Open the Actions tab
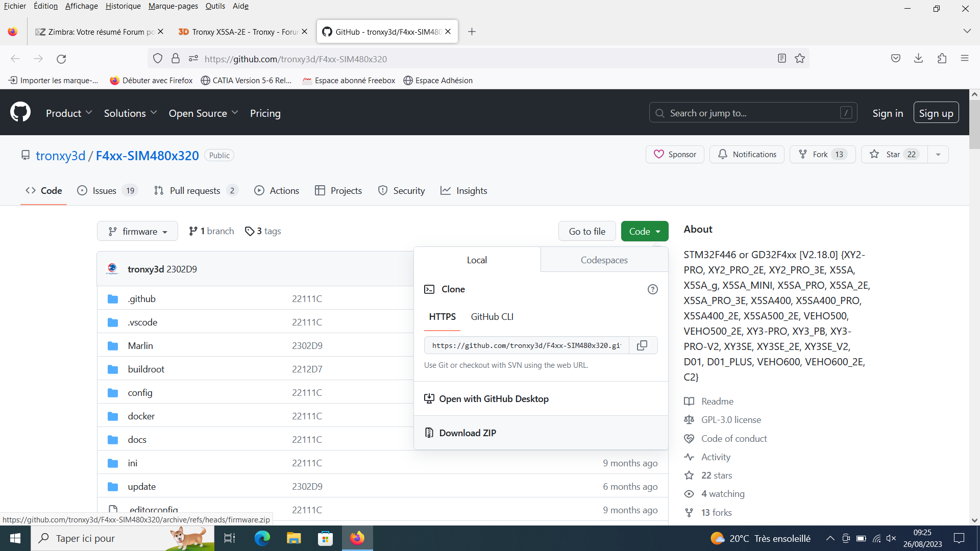The width and height of the screenshot is (980, 551). [x=277, y=191]
